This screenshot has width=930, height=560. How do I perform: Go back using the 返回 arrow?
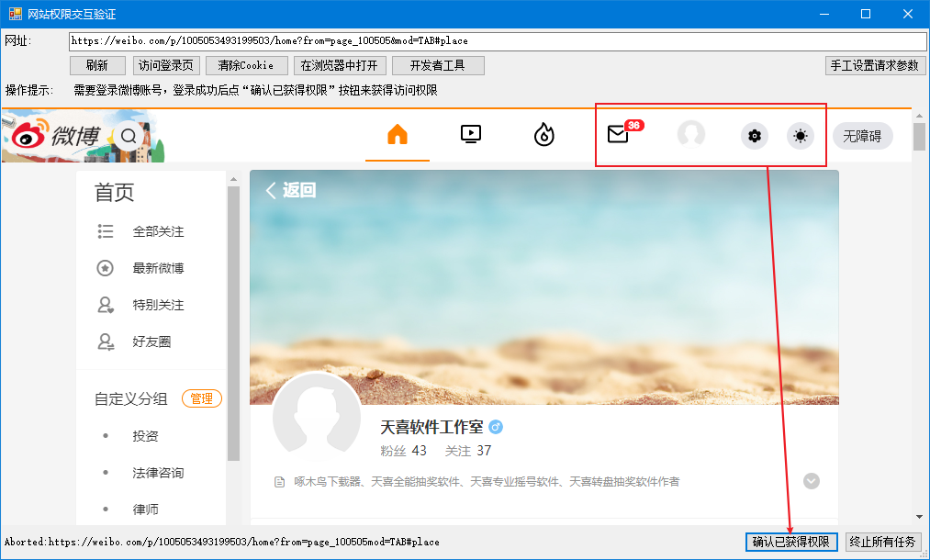(290, 190)
